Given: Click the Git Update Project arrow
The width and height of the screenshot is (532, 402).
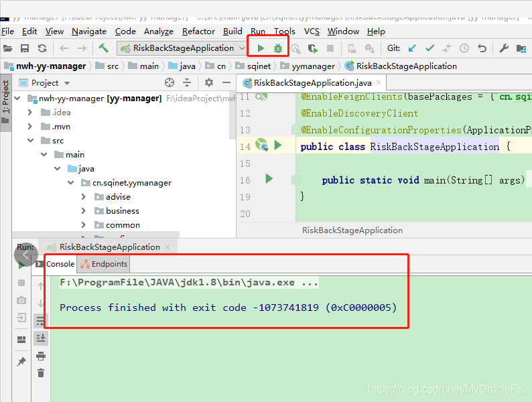Looking at the screenshot, I should tap(412, 48).
